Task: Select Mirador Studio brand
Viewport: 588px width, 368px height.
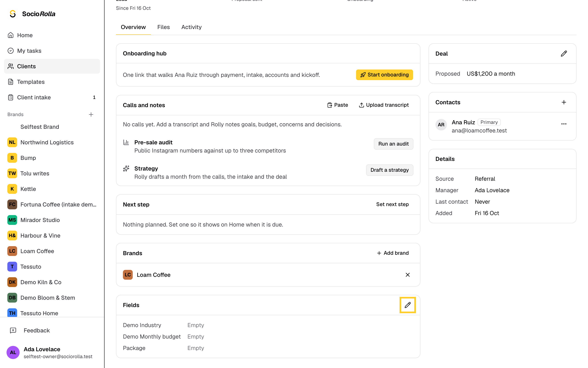Action: 52,220
